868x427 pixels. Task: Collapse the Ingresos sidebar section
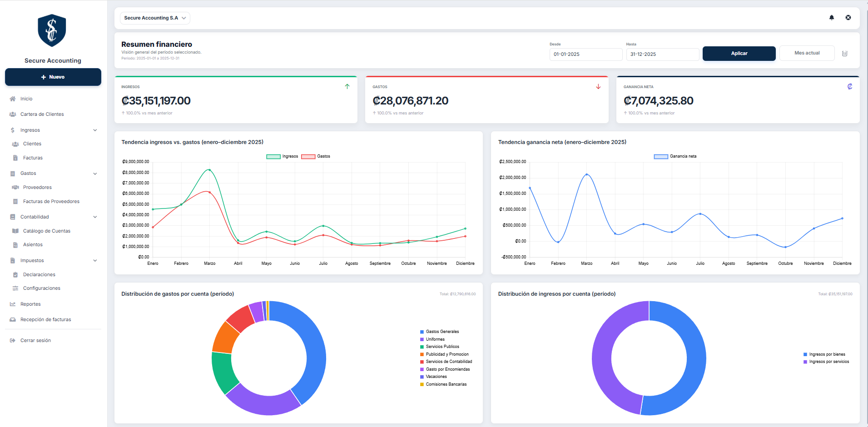click(95, 130)
